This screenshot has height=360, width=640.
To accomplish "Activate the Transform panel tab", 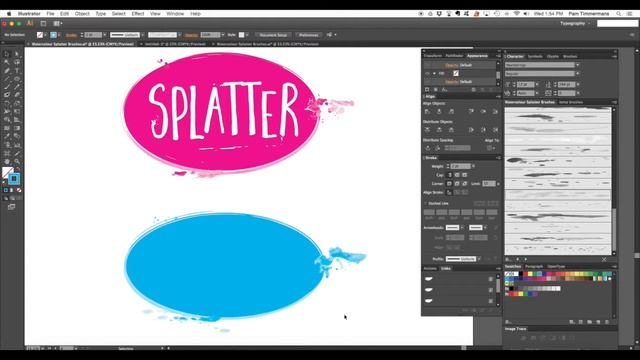I will 433,56.
